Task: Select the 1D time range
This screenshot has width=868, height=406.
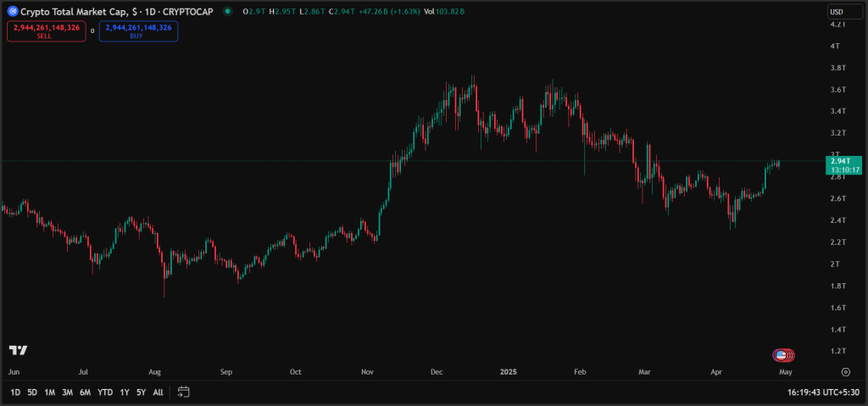Action: (15, 392)
